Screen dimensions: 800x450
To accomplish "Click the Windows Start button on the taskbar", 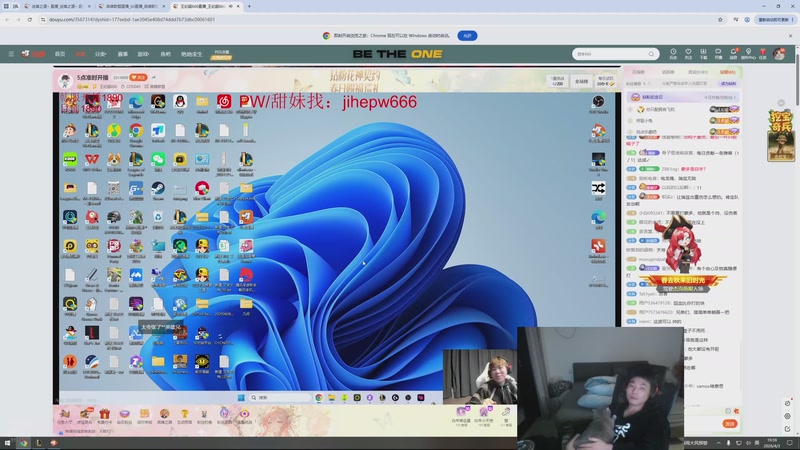I will [7, 443].
